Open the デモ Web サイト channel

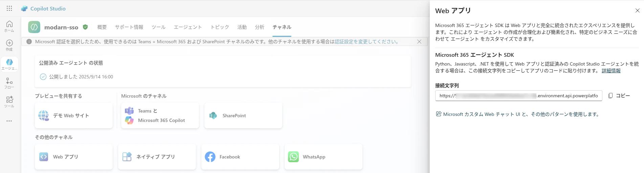(74, 116)
